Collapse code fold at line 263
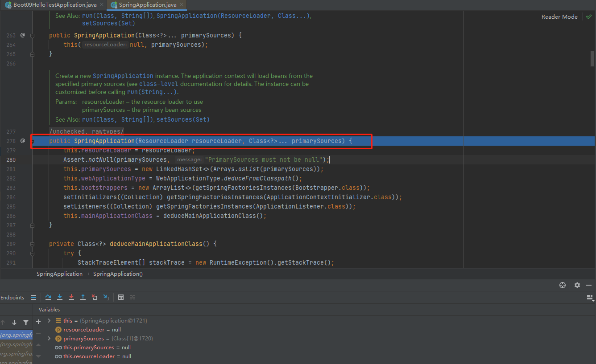 pos(32,36)
